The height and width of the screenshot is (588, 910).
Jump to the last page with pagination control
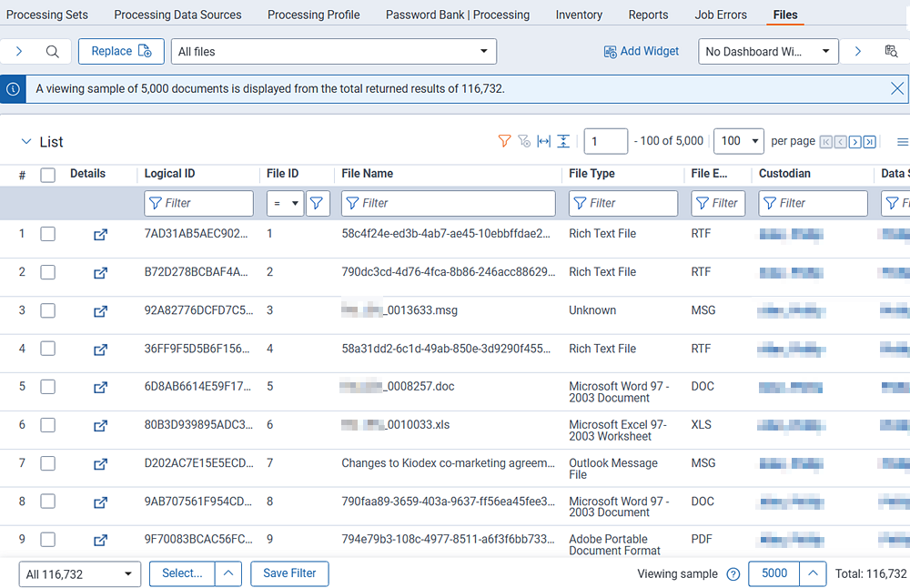point(867,141)
